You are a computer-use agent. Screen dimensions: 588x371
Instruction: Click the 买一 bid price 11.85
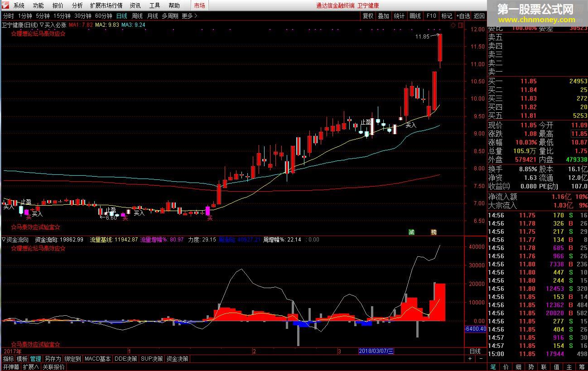(528, 82)
